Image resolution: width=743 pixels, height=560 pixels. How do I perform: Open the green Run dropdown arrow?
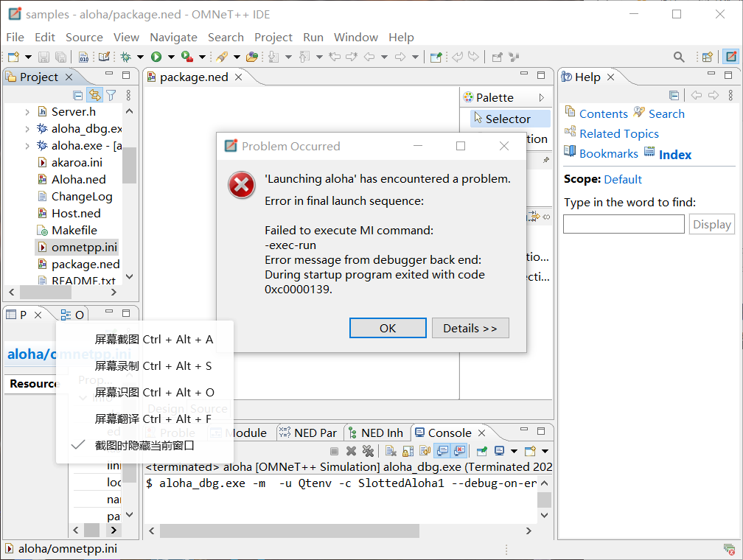pos(171,57)
